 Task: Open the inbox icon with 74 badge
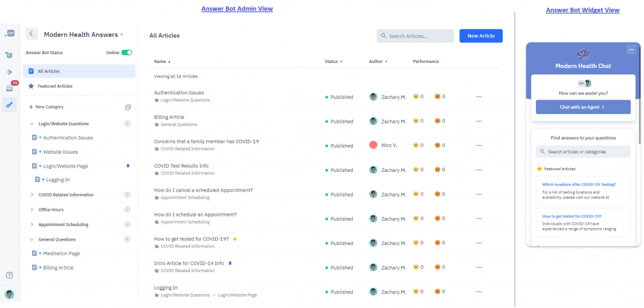(9, 88)
